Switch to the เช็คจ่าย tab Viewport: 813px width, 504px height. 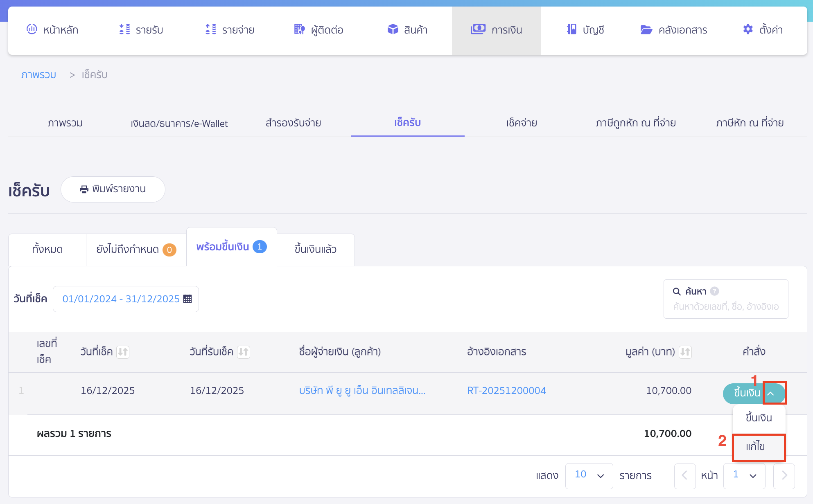(522, 123)
